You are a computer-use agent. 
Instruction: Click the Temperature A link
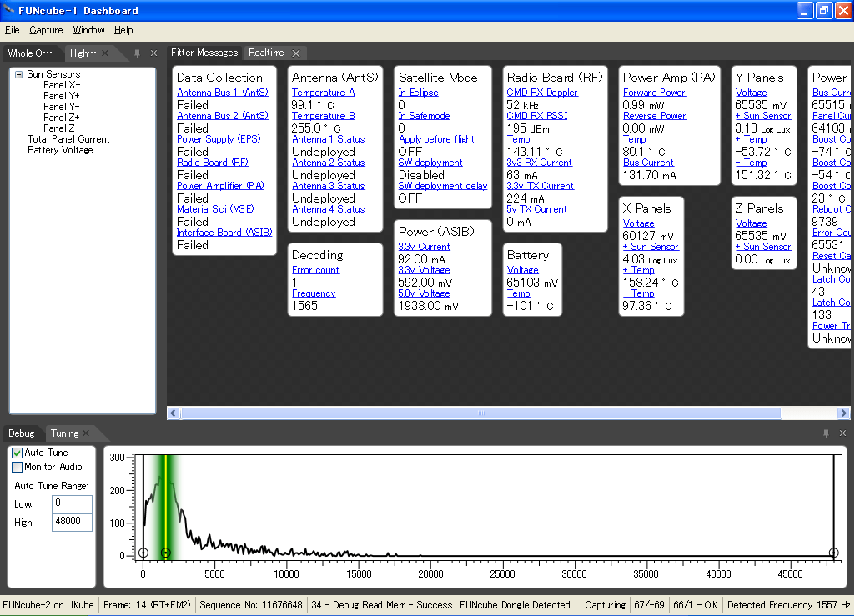[x=324, y=93]
